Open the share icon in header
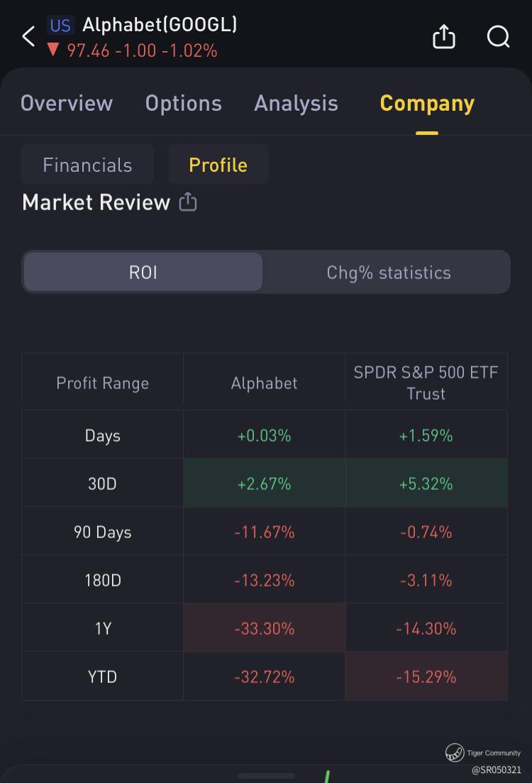This screenshot has width=532, height=783. coord(443,36)
